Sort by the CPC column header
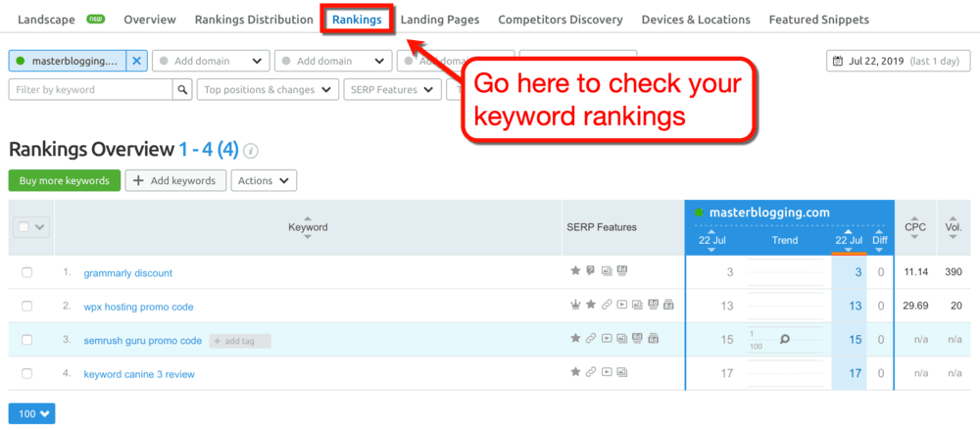 [915, 227]
